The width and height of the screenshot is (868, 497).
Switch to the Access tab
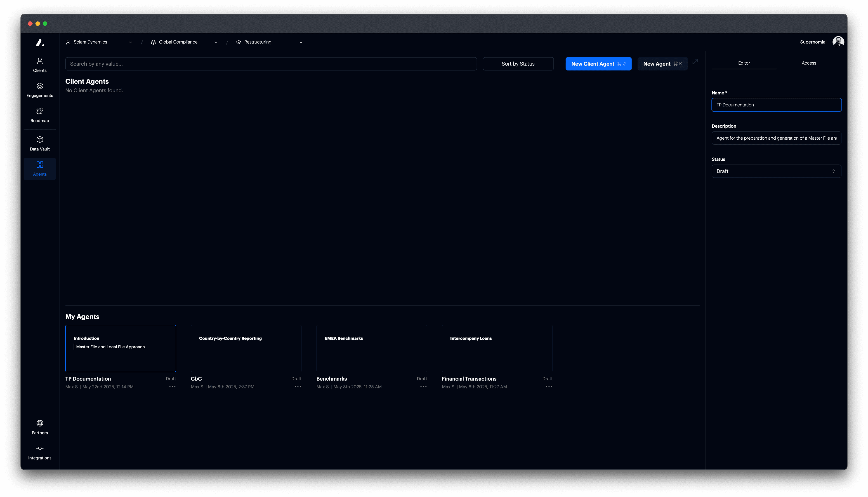point(809,63)
